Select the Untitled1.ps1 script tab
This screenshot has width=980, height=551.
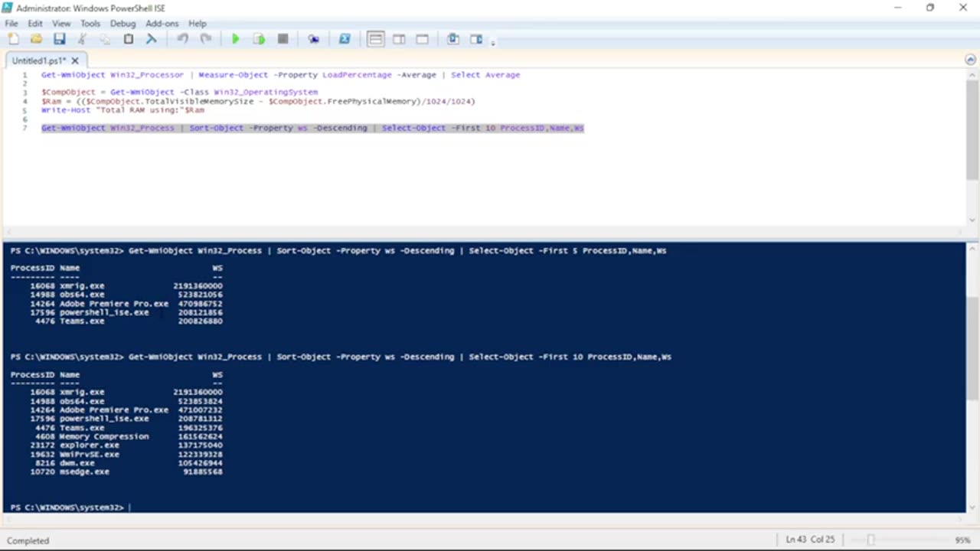[40, 60]
